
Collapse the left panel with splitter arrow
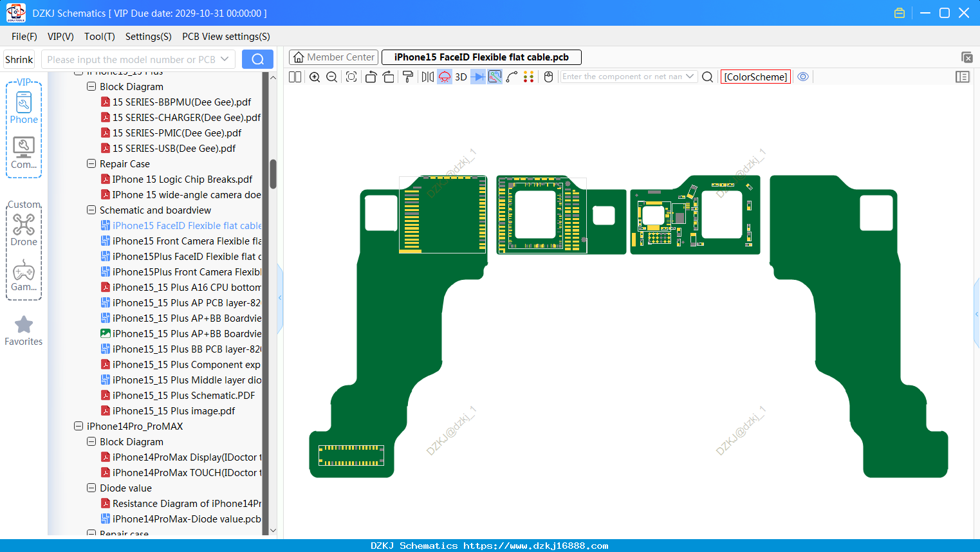tap(280, 298)
